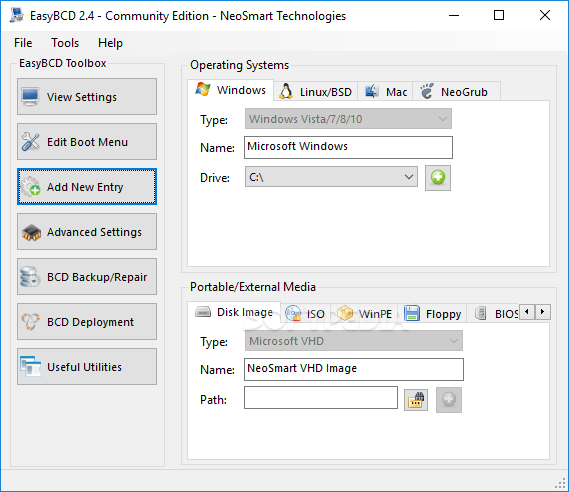Open Useful Utilities section
569x492 pixels.
pos(87,366)
